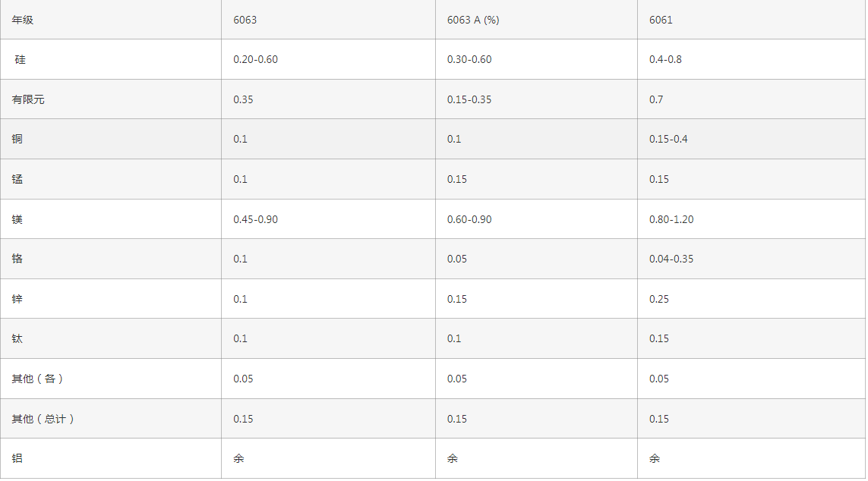
Task: Click the 年级 header cell
Action: (x=23, y=20)
